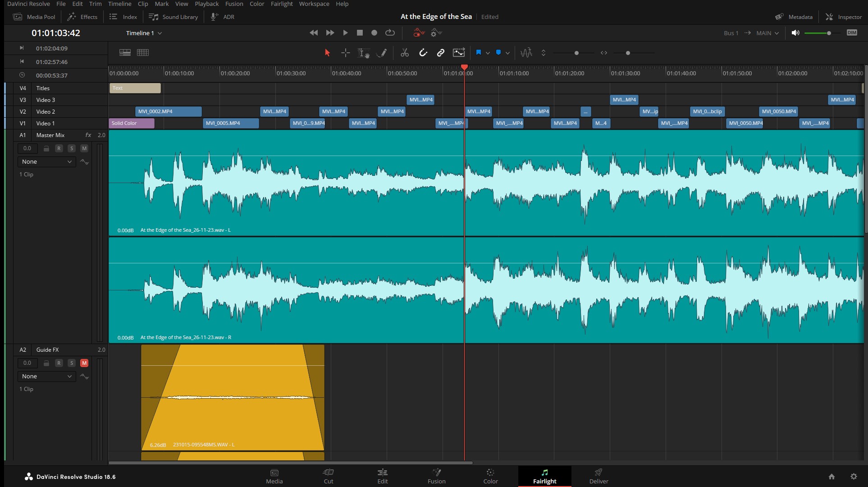Lock the Guide FX track
The image size is (868, 487).
(x=46, y=363)
